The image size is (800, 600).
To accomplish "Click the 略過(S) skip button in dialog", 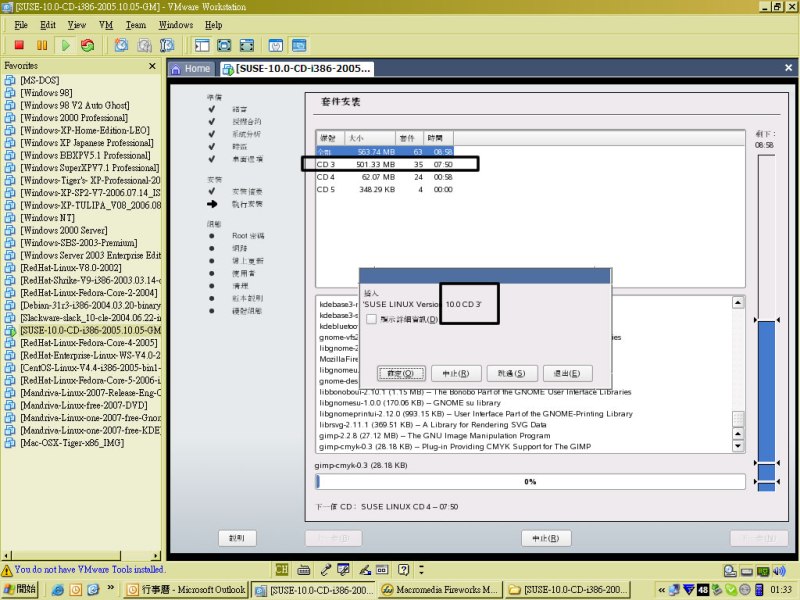I will coord(512,373).
